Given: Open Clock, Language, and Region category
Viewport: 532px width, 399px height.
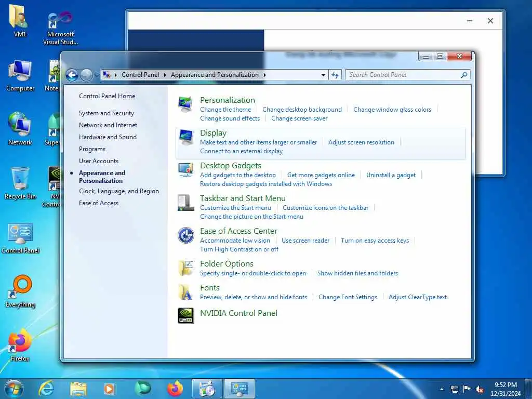Looking at the screenshot, I should pyautogui.click(x=119, y=191).
